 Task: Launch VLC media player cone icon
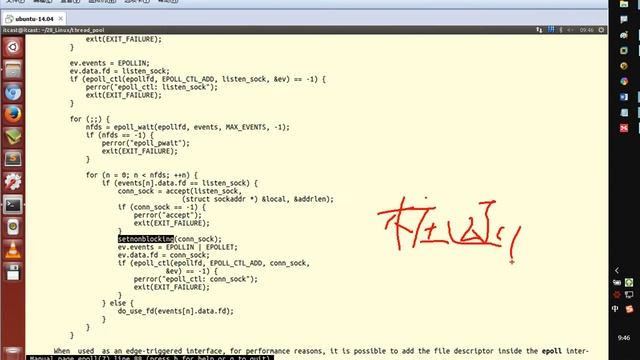click(13, 249)
